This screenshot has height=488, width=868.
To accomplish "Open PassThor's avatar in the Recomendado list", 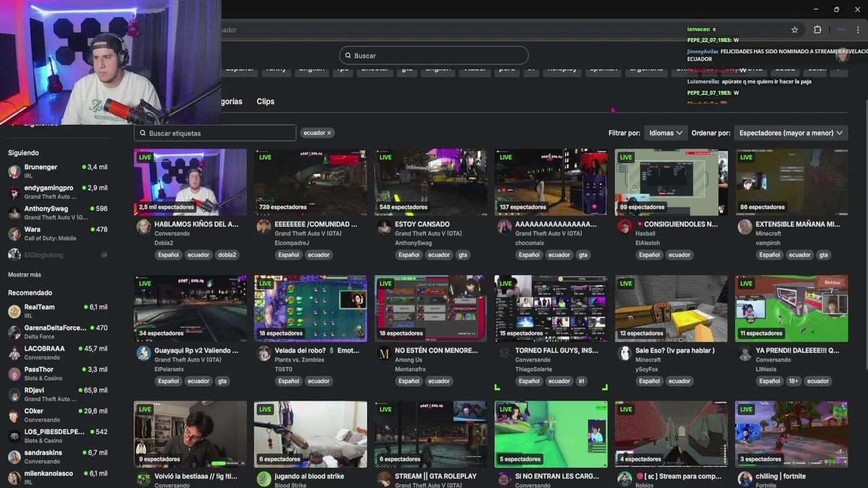I will pyautogui.click(x=14, y=373).
